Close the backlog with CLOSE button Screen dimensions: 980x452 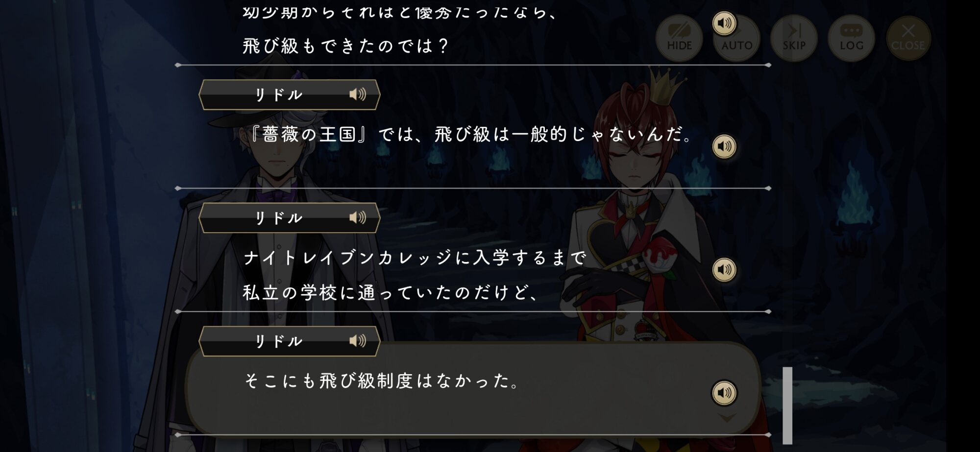[908, 38]
